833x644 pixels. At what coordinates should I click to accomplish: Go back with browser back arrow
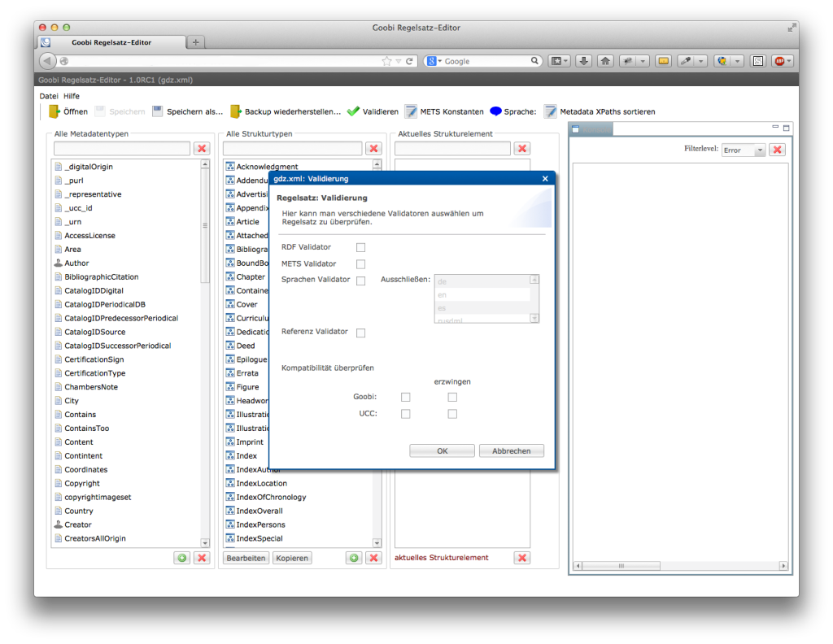point(47,61)
